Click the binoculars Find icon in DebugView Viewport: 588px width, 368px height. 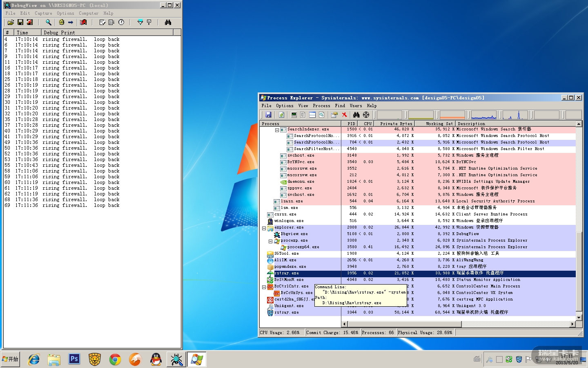(x=168, y=22)
